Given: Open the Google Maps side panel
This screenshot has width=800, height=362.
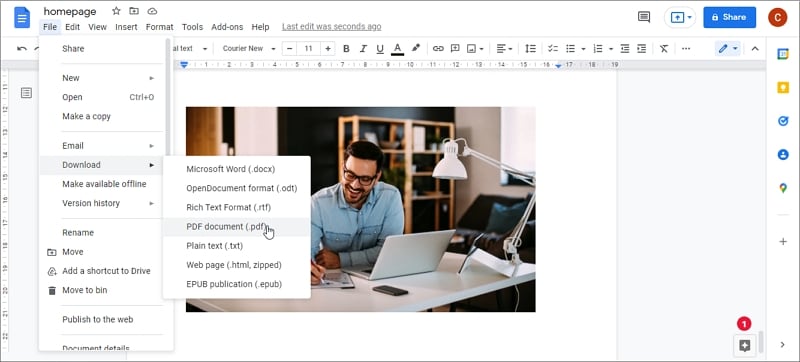Looking at the screenshot, I should (783, 188).
